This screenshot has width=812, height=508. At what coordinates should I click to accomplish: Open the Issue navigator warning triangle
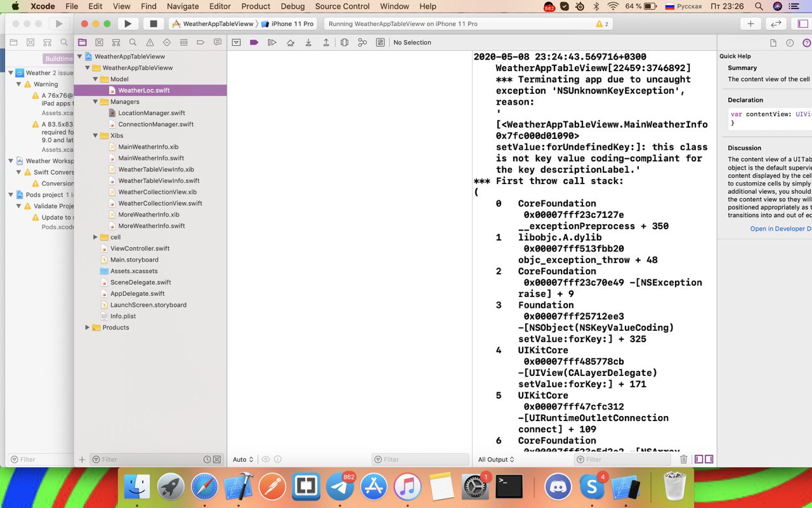pos(150,43)
